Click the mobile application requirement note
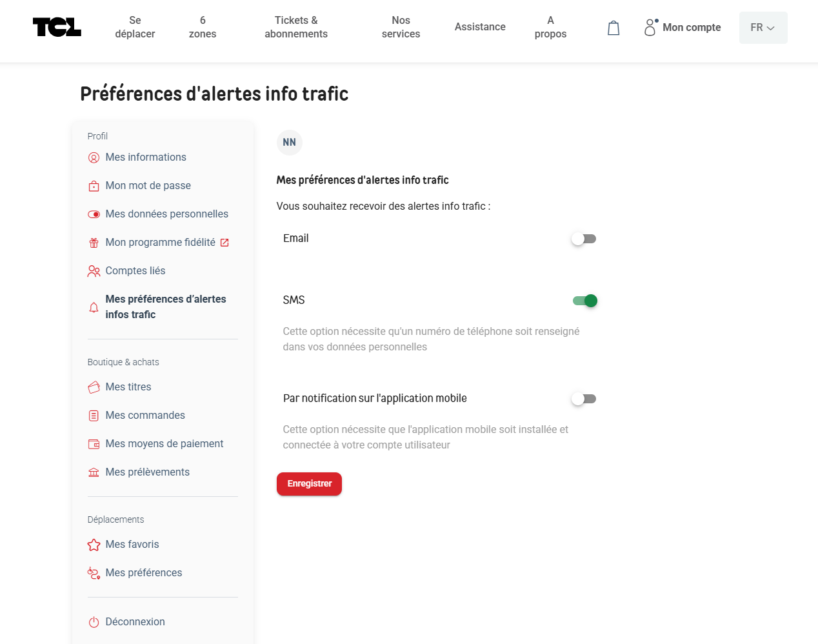Screen dimensions: 818x644 (x=426, y=438)
